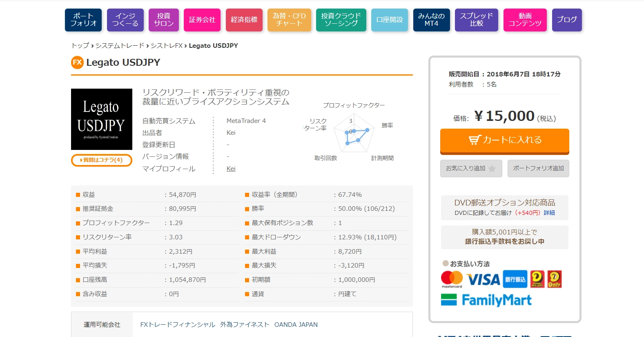Click the cart icon on カートに入れる

(475, 140)
